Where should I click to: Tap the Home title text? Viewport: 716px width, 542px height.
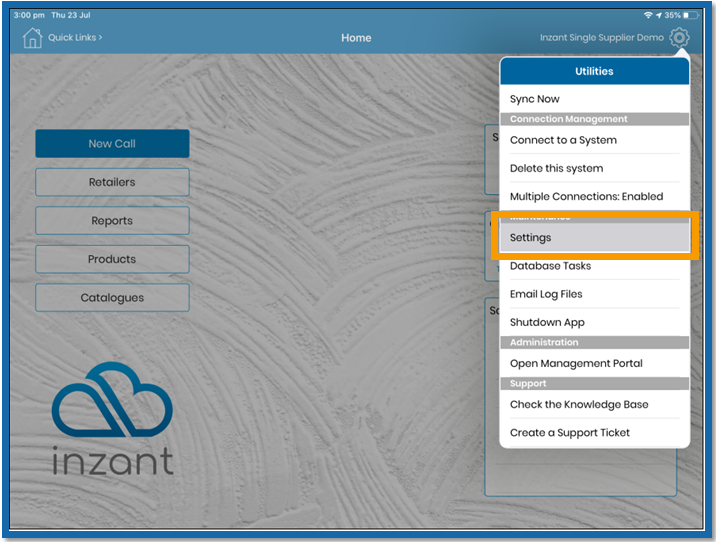point(356,38)
